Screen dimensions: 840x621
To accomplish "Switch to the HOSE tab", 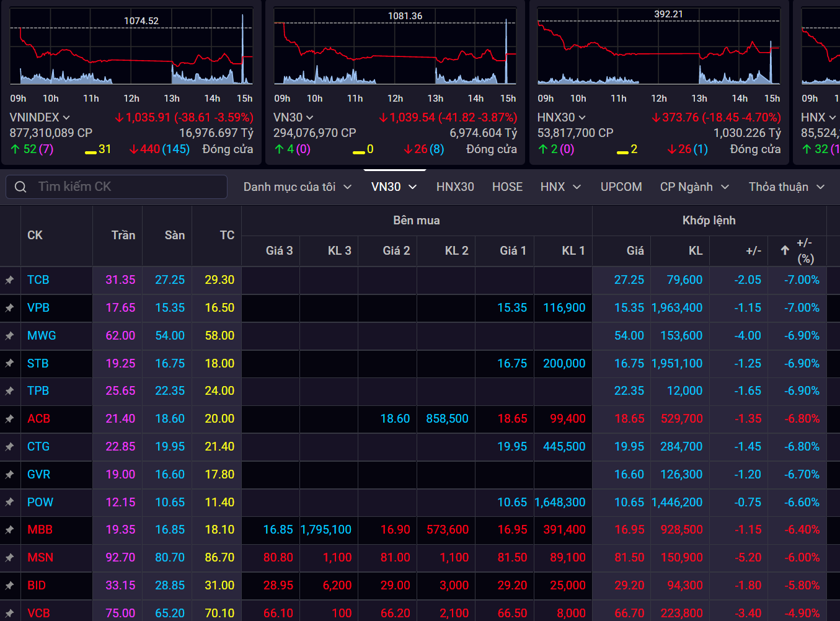I will tap(507, 187).
